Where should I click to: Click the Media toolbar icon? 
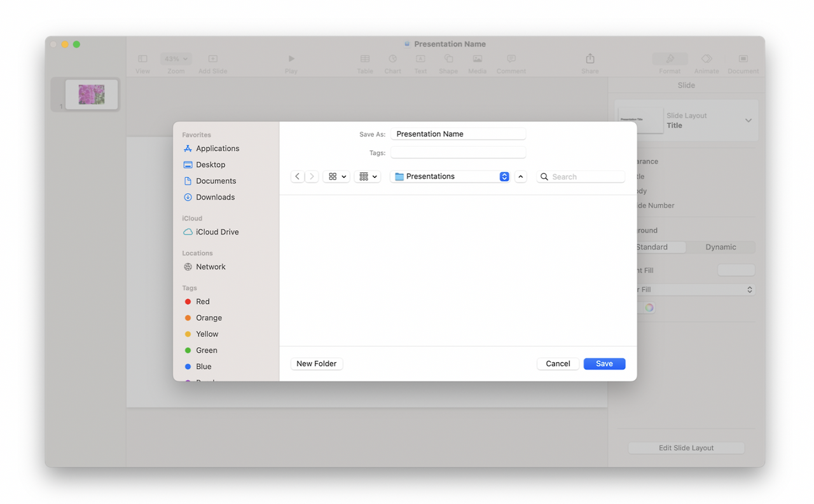point(478,58)
